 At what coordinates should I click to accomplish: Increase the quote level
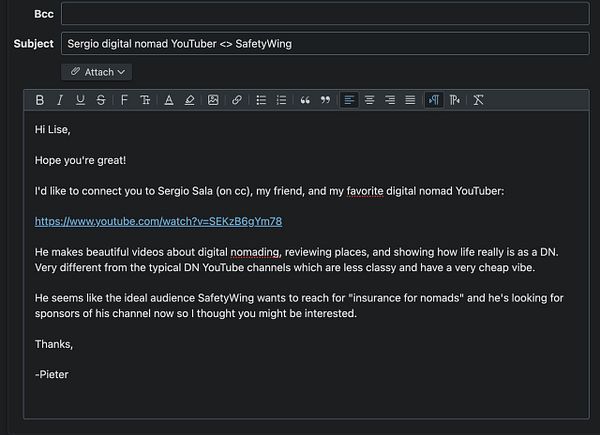point(305,100)
